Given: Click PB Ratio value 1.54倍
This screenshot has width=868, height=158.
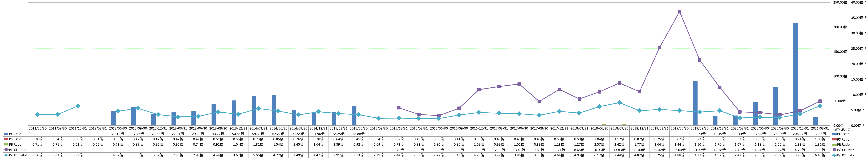Looking at the screenshot, I should (278, 145).
